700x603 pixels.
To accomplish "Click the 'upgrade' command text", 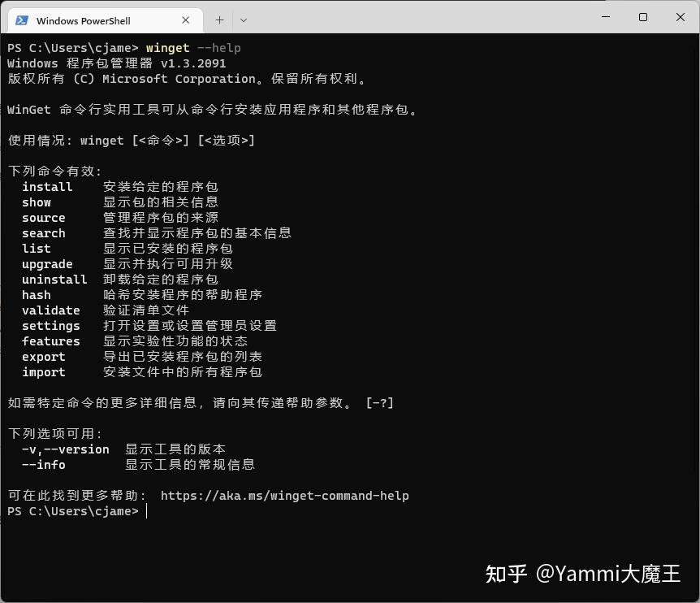I will coord(47,264).
